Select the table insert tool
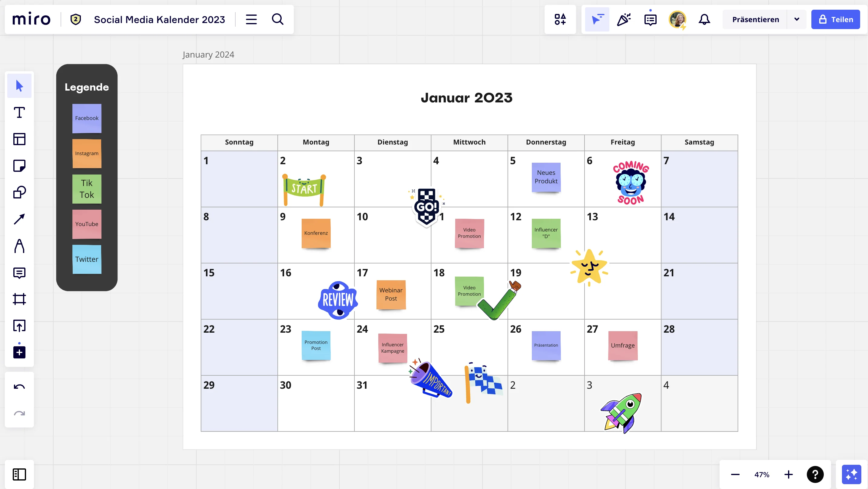This screenshot has height=489, width=868. click(x=20, y=139)
